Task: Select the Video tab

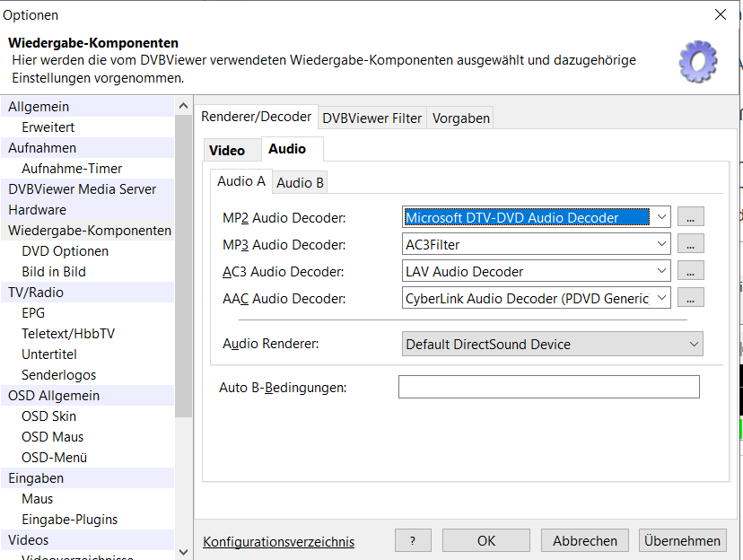Action: tap(226, 150)
